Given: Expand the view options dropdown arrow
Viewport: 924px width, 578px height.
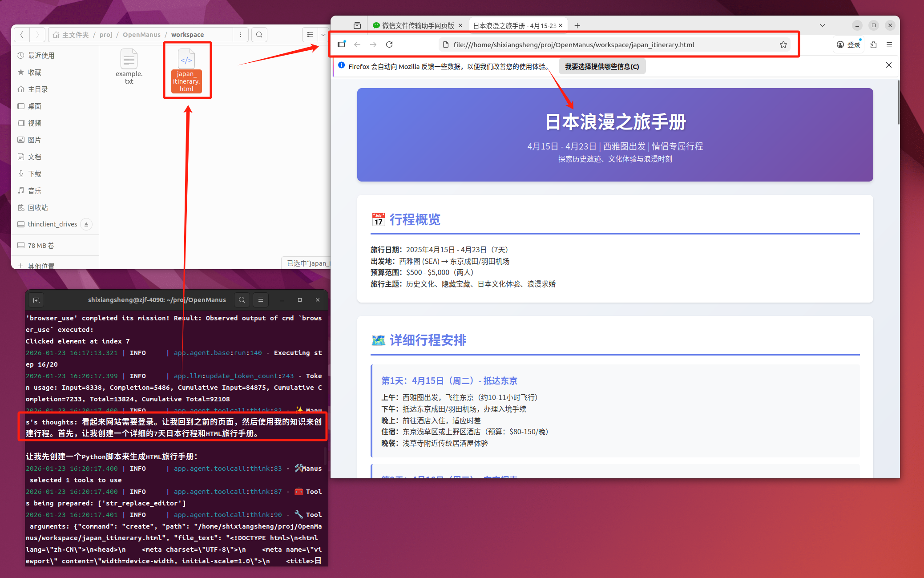Looking at the screenshot, I should pos(323,35).
